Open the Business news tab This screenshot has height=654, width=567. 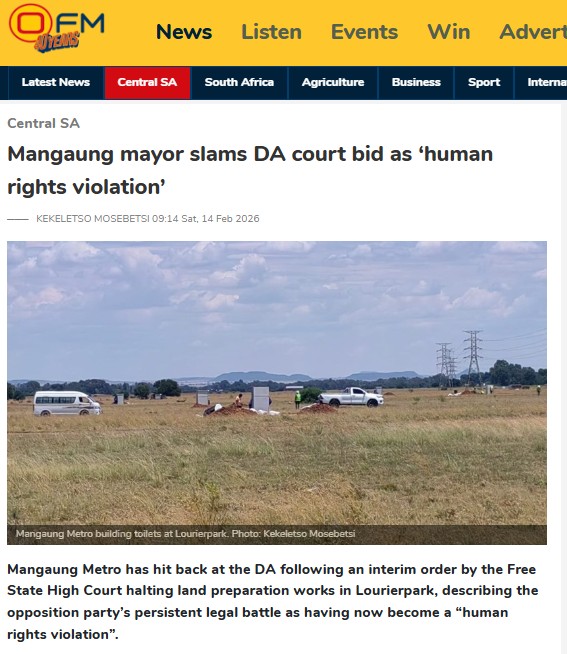coord(416,83)
